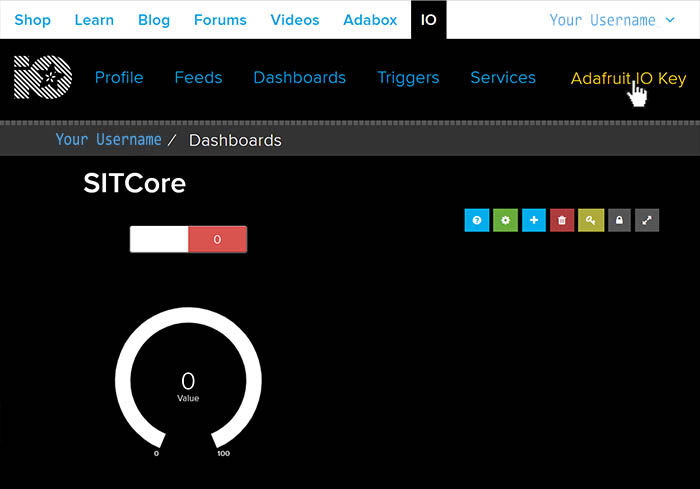
Task: Open the Feeds menu item
Action: pos(198,78)
